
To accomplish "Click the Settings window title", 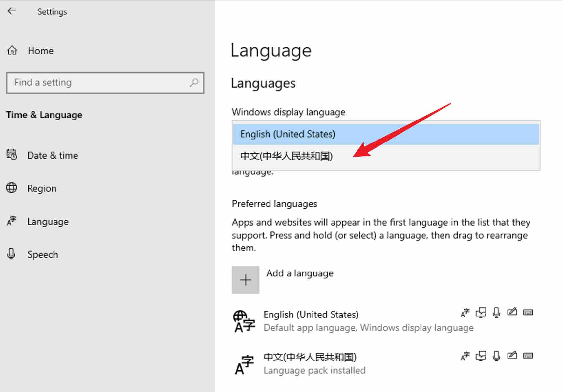I will pyautogui.click(x=52, y=12).
